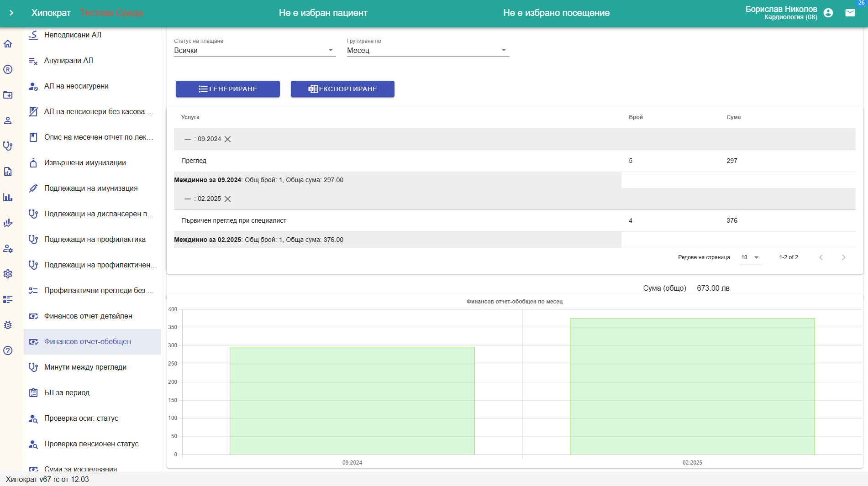868x486 pixels.
Task: Open the folder download icon in rail
Action: click(8, 95)
